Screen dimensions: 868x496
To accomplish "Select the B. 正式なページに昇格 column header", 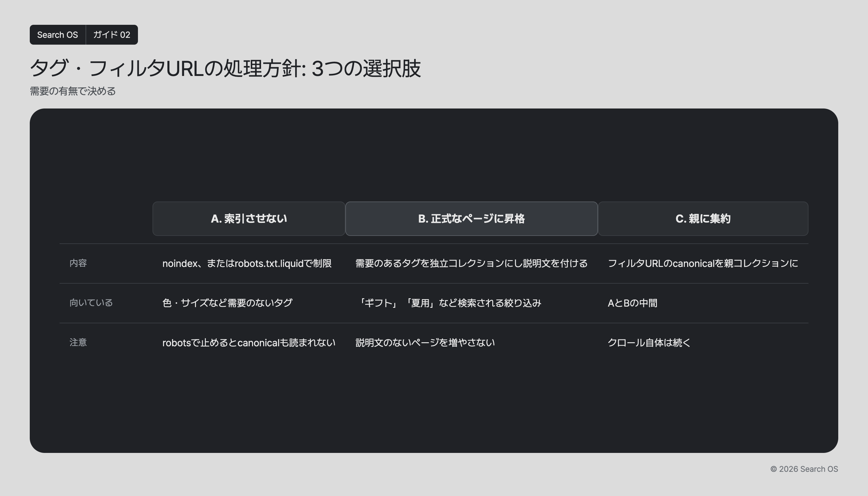I will click(472, 219).
